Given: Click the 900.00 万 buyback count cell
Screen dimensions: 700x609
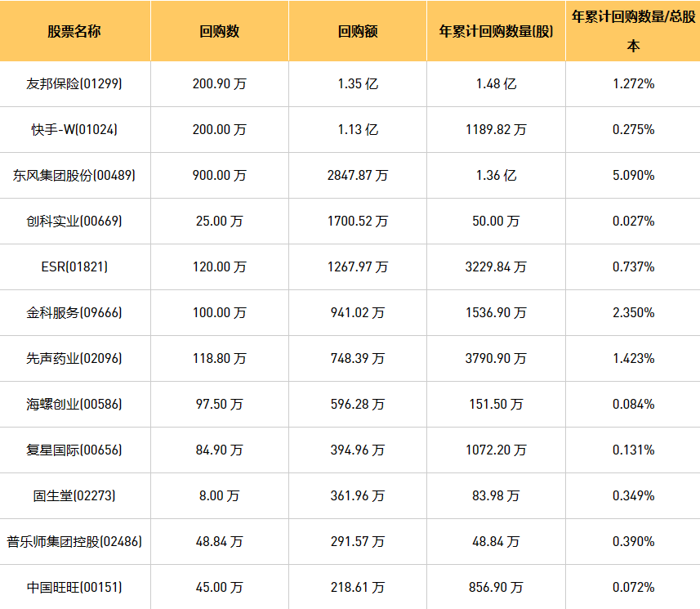Looking at the screenshot, I should pos(219,176).
